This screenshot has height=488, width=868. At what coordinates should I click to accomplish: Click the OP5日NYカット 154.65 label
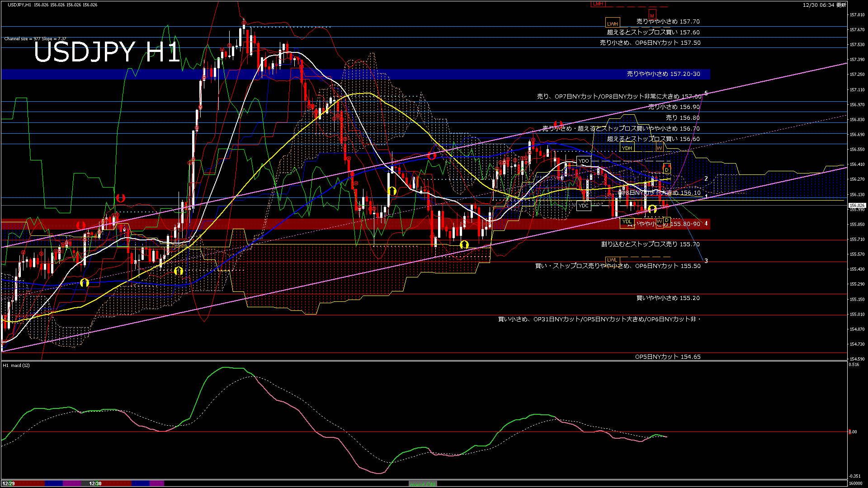[x=668, y=357]
